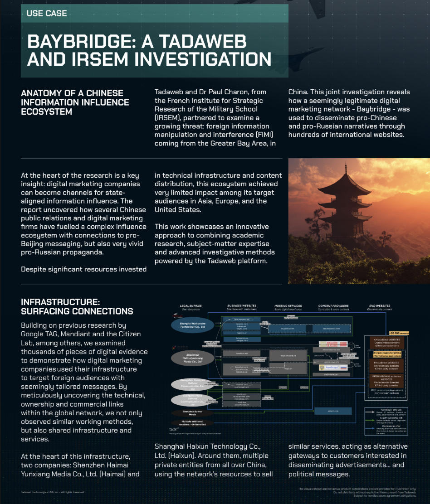Select the Shanghai Haixunshe Technology Co., Ltd oval
Image resolution: width=430 pixels, height=504 pixels.
[192, 325]
